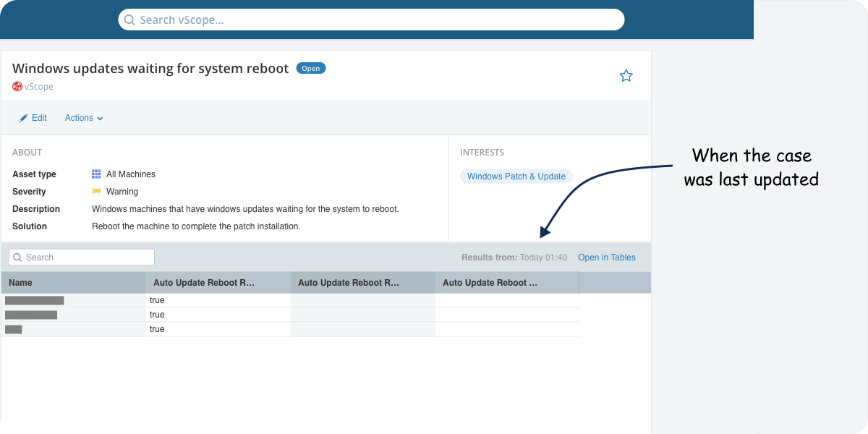Click the 'Warning' severity value
Screen dimensions: 868x434
[x=122, y=192]
